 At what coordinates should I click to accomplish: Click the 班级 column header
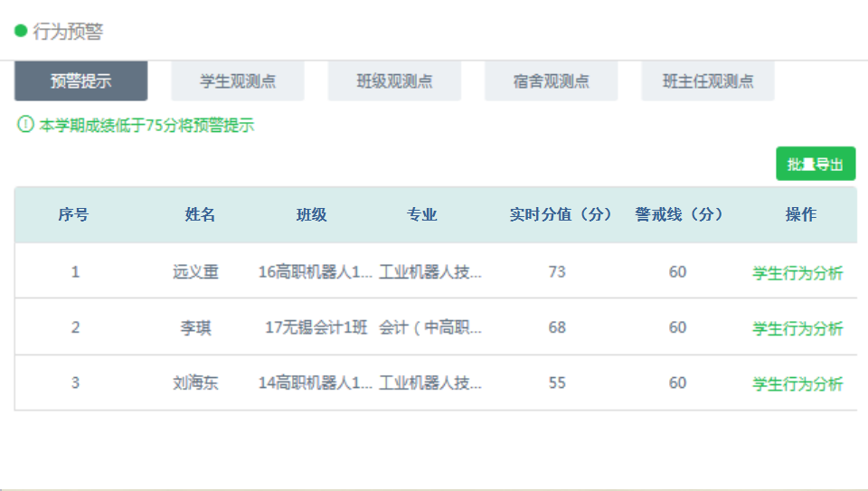tap(312, 215)
